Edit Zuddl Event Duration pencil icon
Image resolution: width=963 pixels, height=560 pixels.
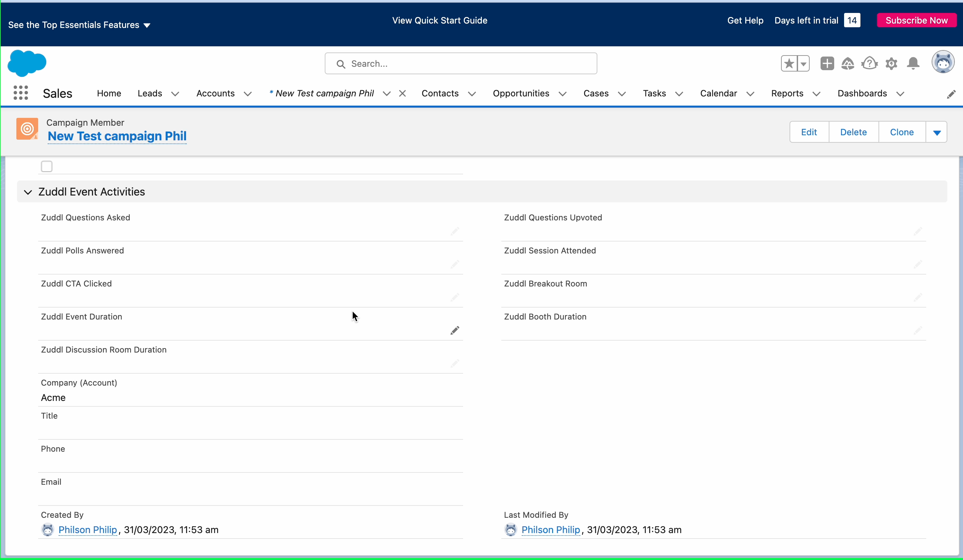[454, 330]
